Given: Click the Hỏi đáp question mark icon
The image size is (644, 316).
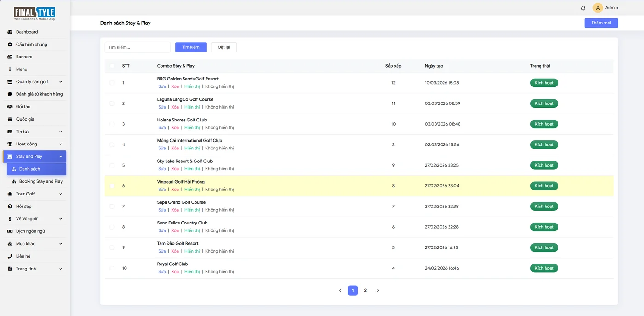Looking at the screenshot, I should [x=10, y=207].
